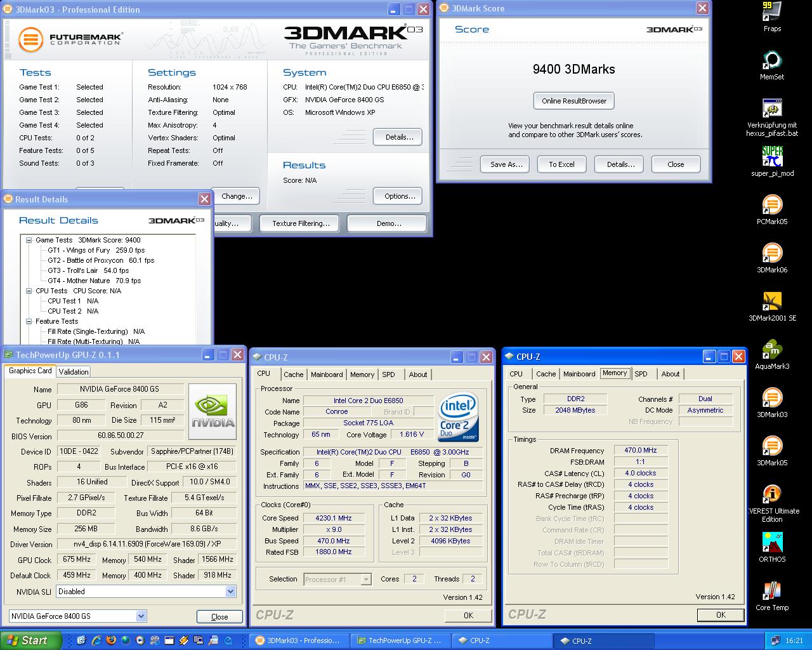Screen dimensions: 812x650
Task: Click GPU Clock 675 MHz field
Action: pos(76,559)
